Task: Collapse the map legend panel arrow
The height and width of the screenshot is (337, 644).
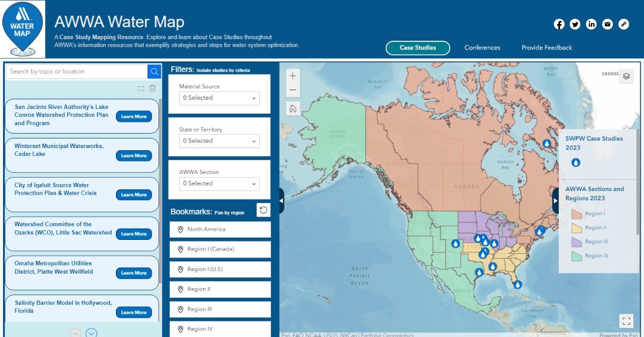Action: pos(555,200)
